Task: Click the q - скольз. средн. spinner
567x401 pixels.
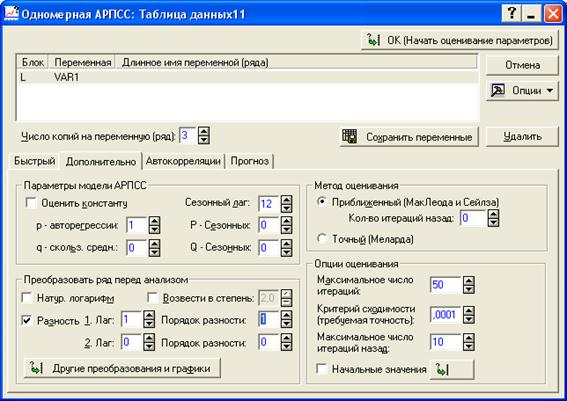Action: coord(154,248)
